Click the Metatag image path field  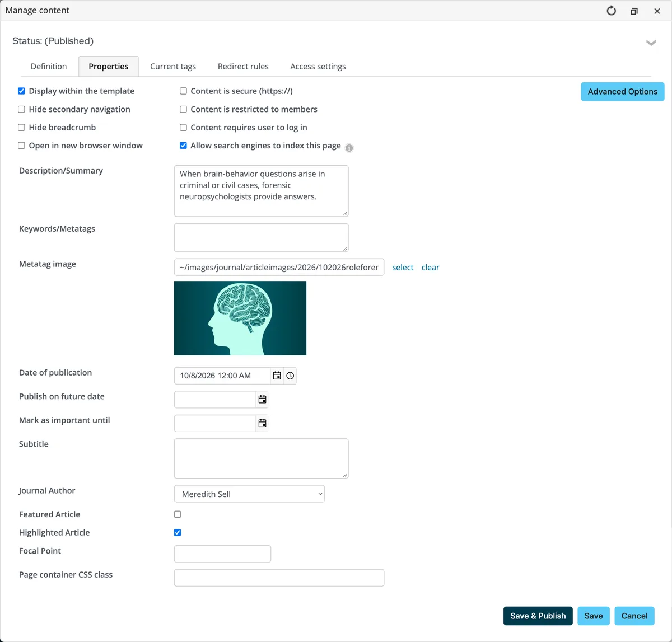tap(279, 267)
